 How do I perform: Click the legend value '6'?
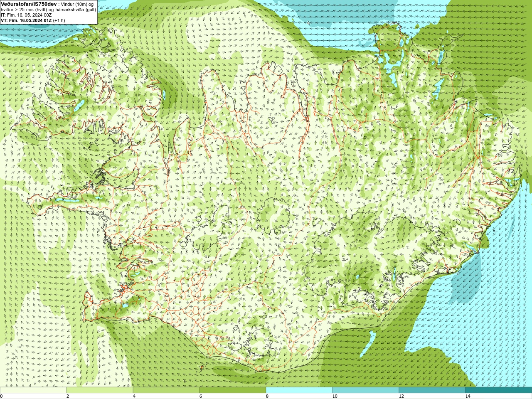click(200, 396)
